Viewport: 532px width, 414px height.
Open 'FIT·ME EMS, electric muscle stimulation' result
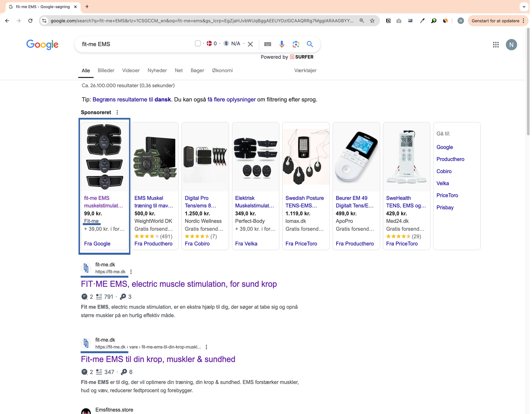179,284
